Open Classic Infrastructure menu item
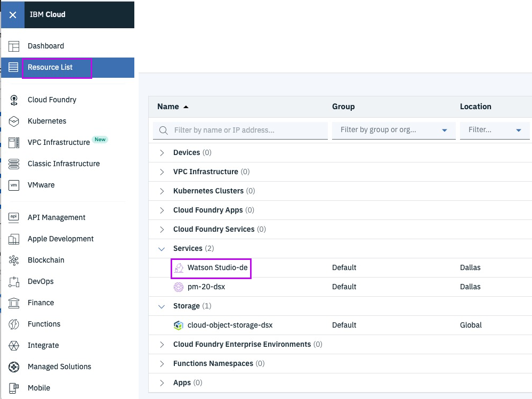Screen dimensions: 532x399 64,164
